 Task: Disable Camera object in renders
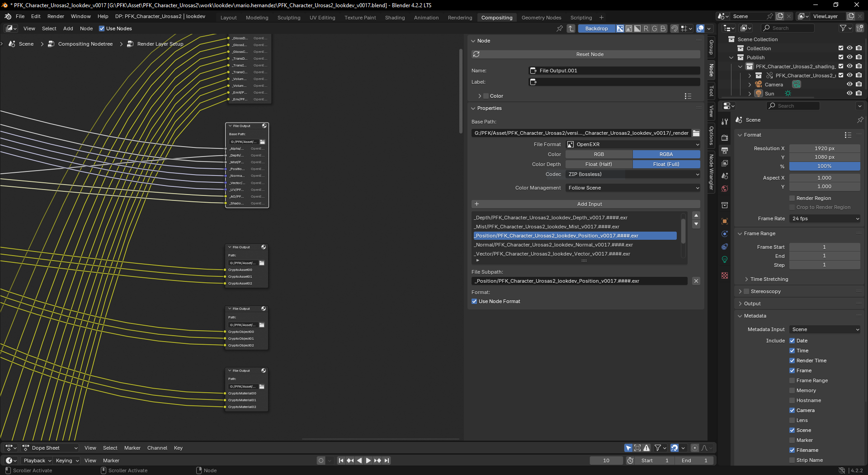coord(859,85)
